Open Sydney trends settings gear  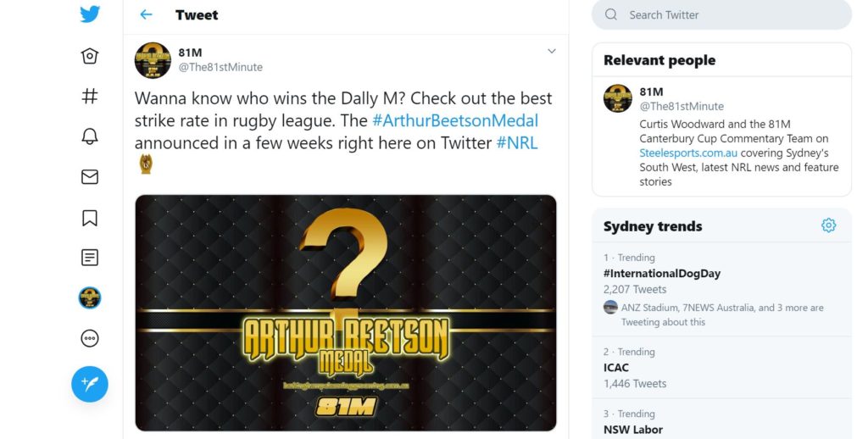pos(829,225)
